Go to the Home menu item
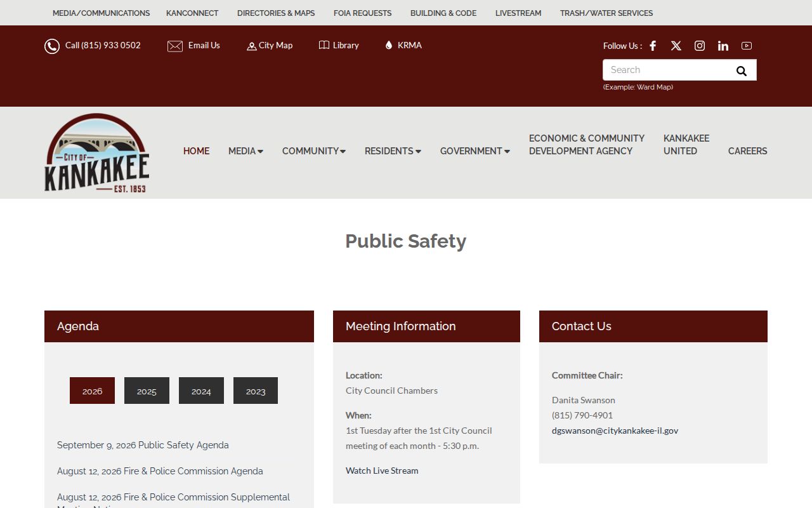 click(x=197, y=151)
